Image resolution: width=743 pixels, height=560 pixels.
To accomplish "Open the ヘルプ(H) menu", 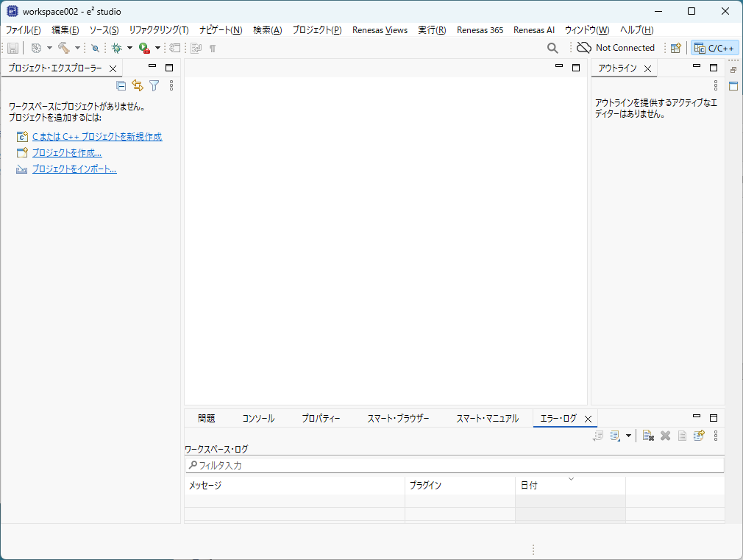I will [637, 30].
